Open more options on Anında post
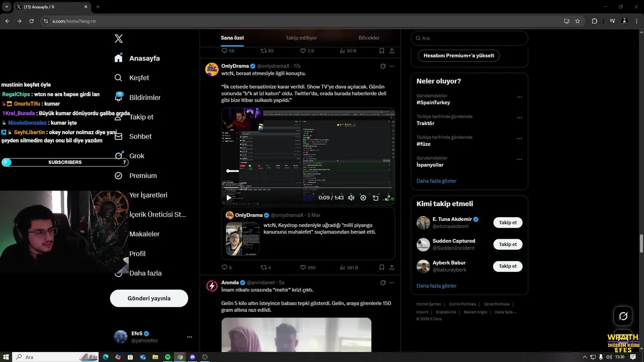644x362 pixels. [392, 283]
